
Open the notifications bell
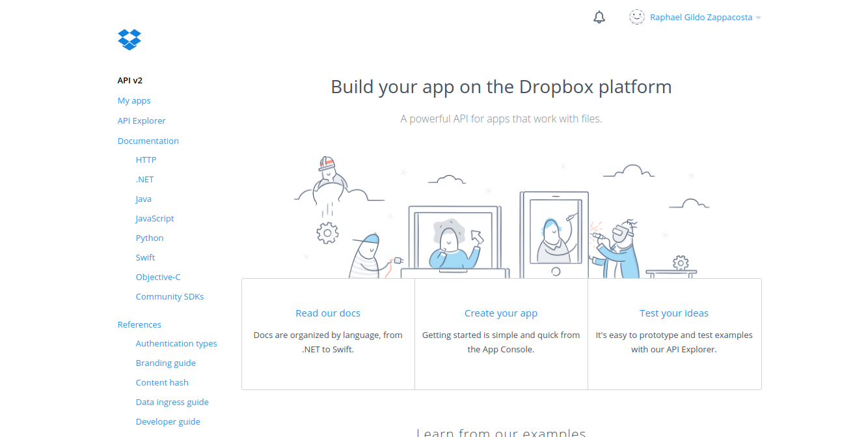pyautogui.click(x=599, y=18)
